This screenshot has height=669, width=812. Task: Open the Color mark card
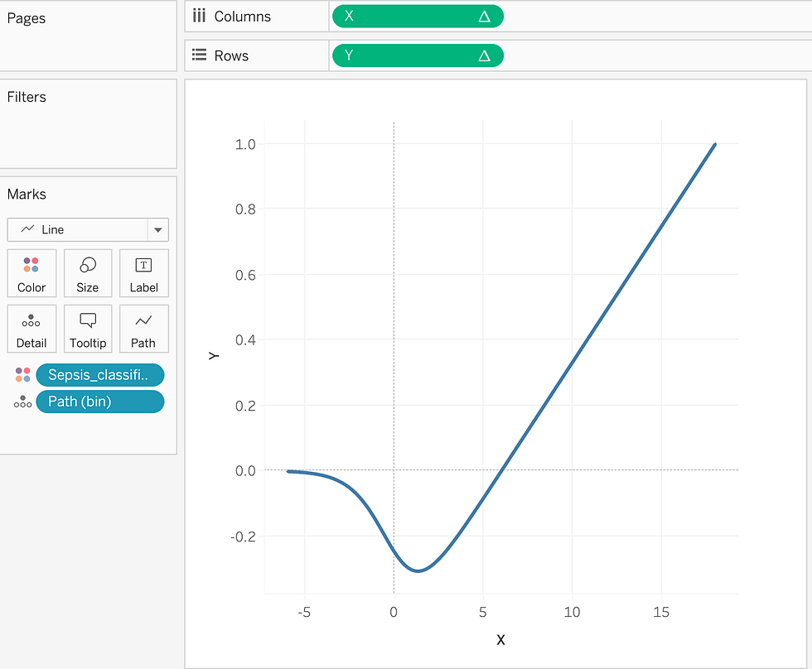(x=31, y=273)
